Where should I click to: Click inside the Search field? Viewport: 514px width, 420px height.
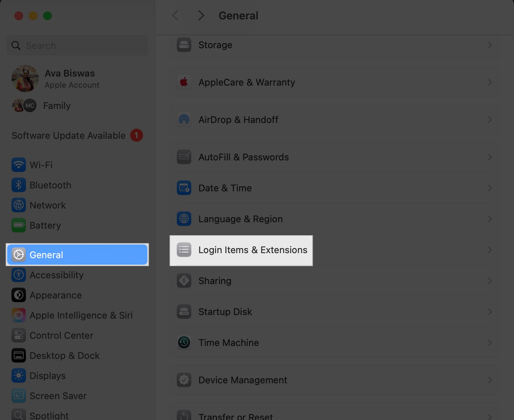click(77, 45)
